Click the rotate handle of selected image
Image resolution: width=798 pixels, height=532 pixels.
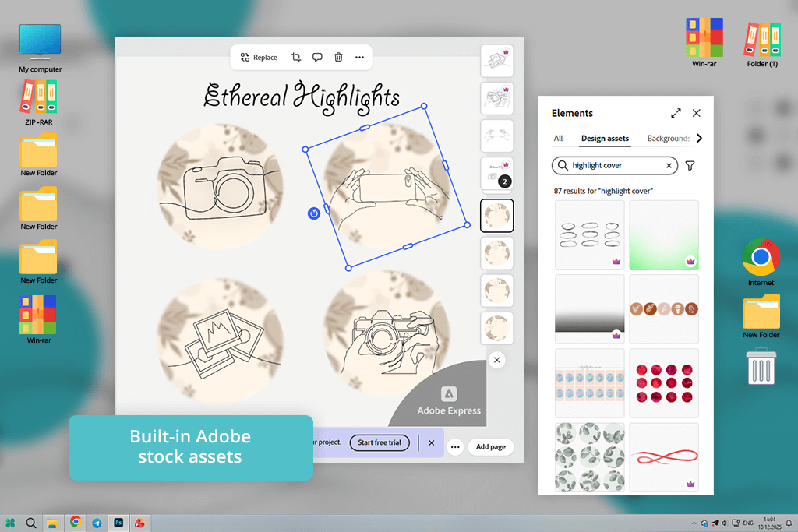pyautogui.click(x=313, y=213)
